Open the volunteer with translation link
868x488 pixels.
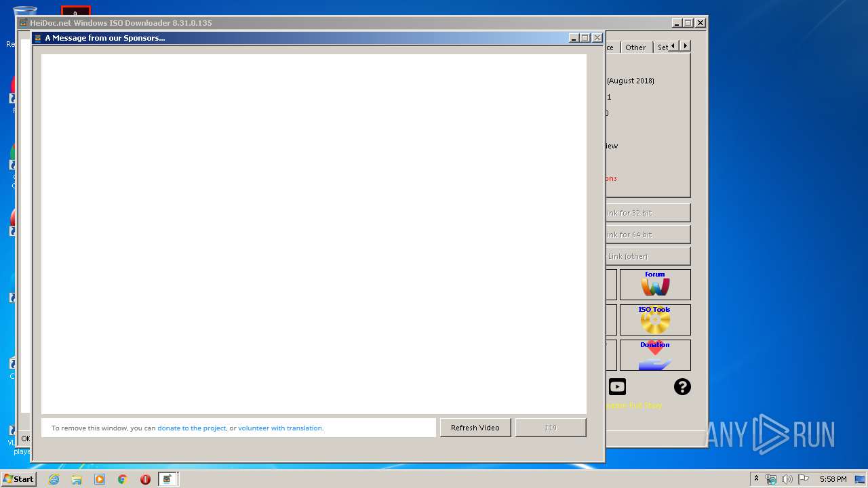[x=280, y=428]
